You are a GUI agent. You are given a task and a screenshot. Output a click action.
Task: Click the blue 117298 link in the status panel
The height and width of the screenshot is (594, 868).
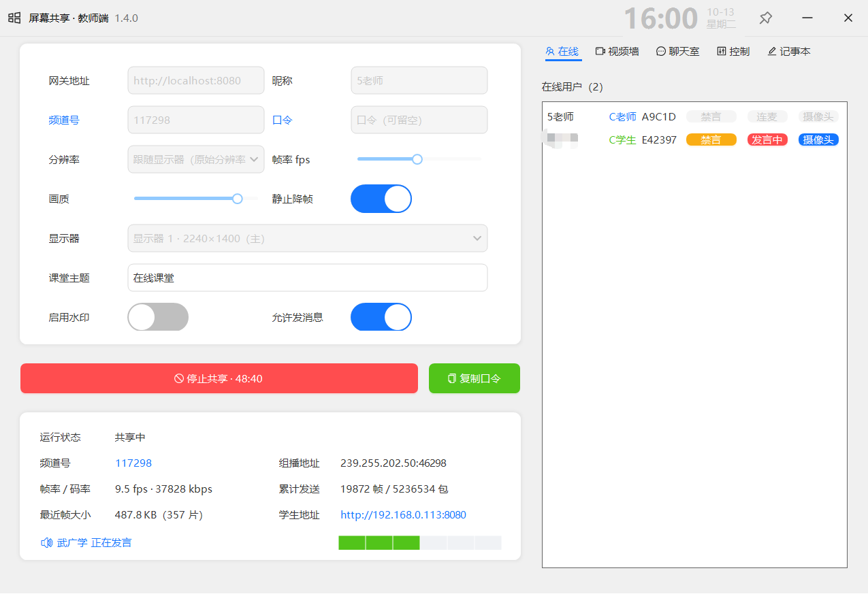133,463
